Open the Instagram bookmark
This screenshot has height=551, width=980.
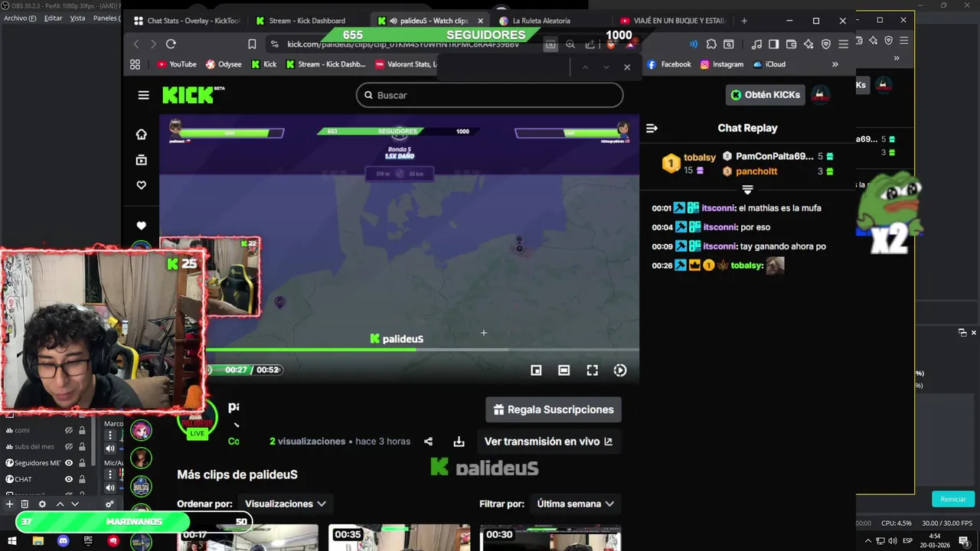[721, 64]
